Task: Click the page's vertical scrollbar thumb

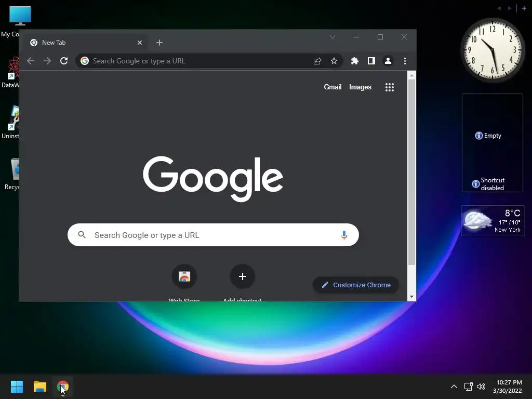Action: pyautogui.click(x=411, y=172)
